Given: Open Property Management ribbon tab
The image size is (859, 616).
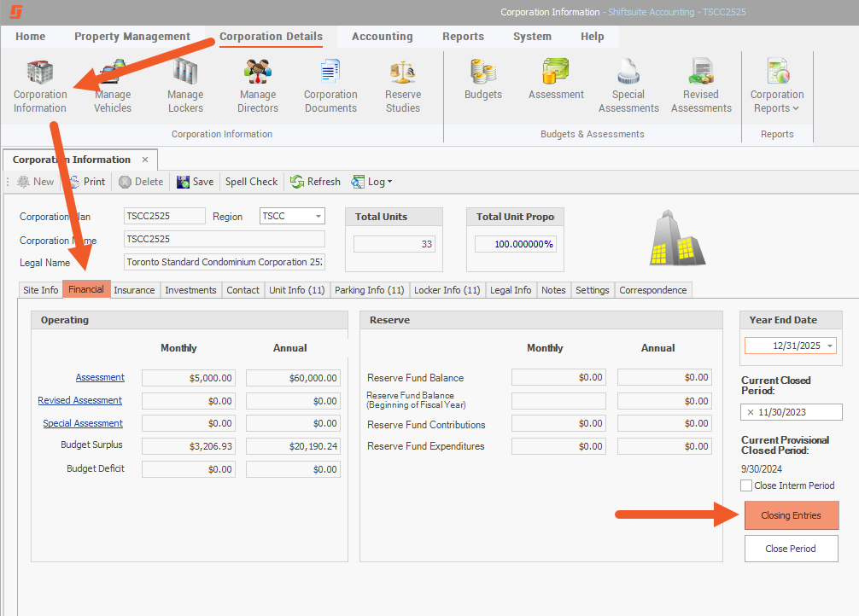Looking at the screenshot, I should pyautogui.click(x=132, y=37).
